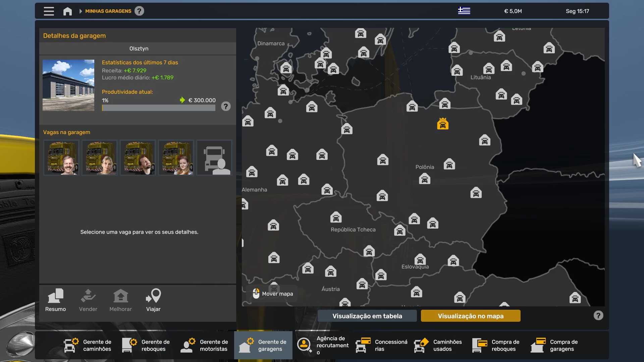
Task: Open Agência de recrutamento
Action: [x=323, y=345]
